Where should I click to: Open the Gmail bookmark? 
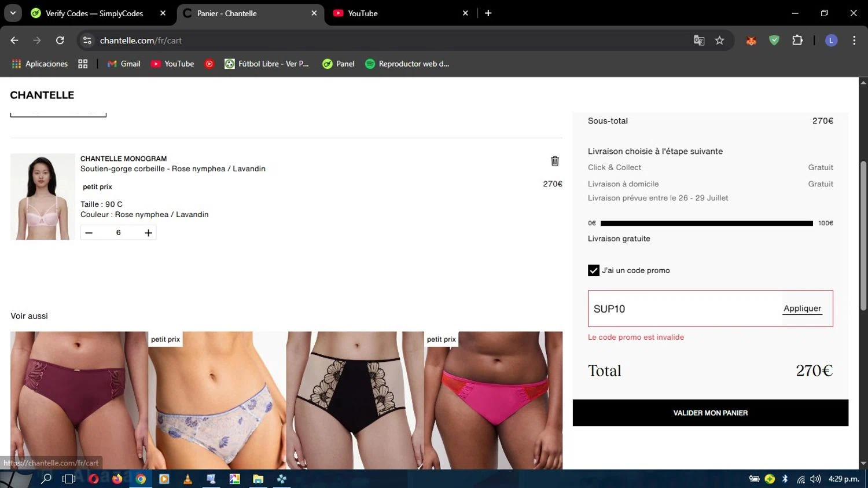(x=124, y=64)
